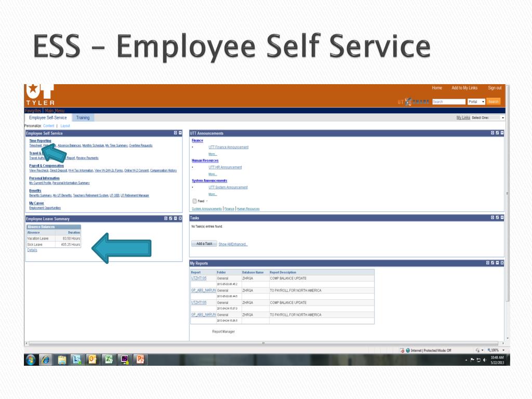The height and width of the screenshot is (399, 532).
Task: Remove the My Reports pagelet
Action: pos(502,263)
